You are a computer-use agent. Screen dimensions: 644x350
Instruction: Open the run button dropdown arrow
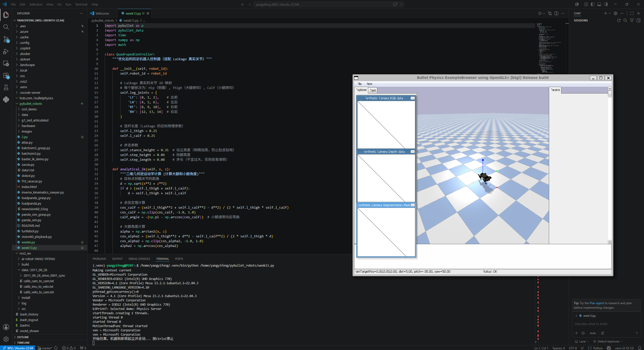(x=544, y=13)
